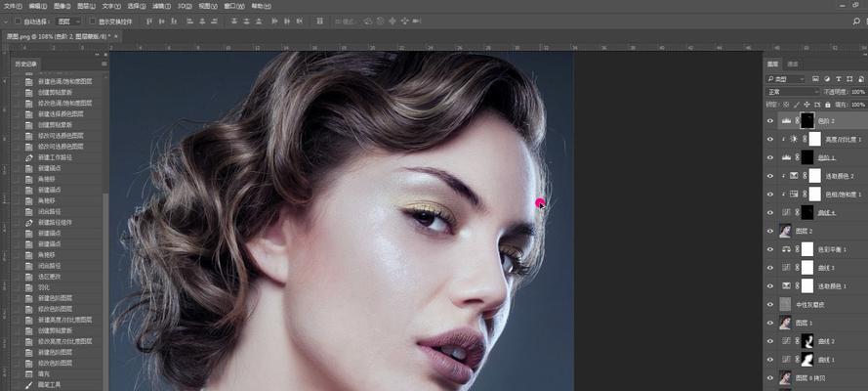
Task: Open the 窗口 (Window) menu
Action: point(233,6)
